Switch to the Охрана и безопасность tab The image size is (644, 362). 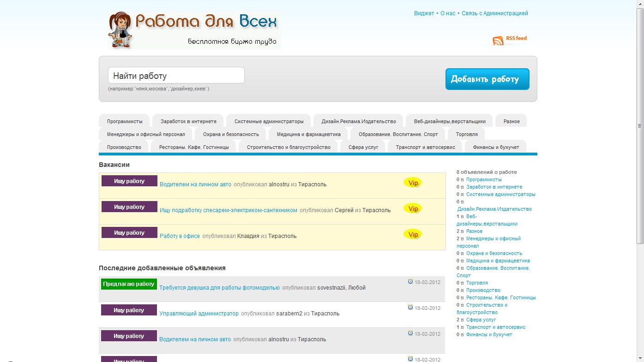pos(231,134)
